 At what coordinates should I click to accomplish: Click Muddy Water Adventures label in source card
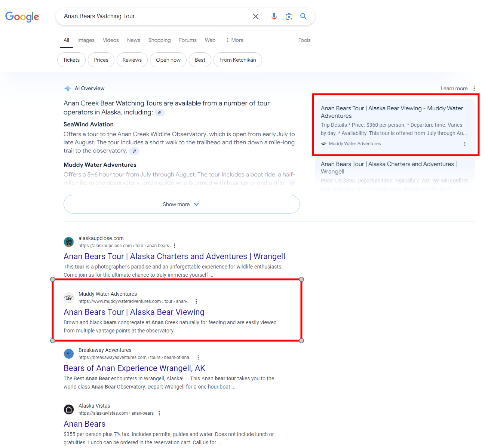(355, 144)
